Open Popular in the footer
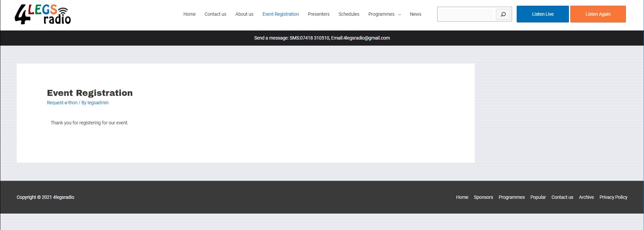 538,197
